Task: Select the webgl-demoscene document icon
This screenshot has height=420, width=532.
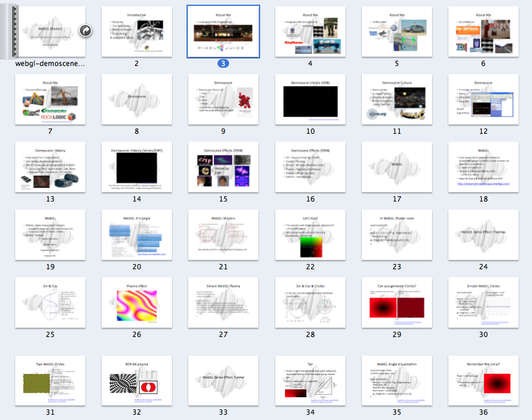Action: tap(50, 29)
